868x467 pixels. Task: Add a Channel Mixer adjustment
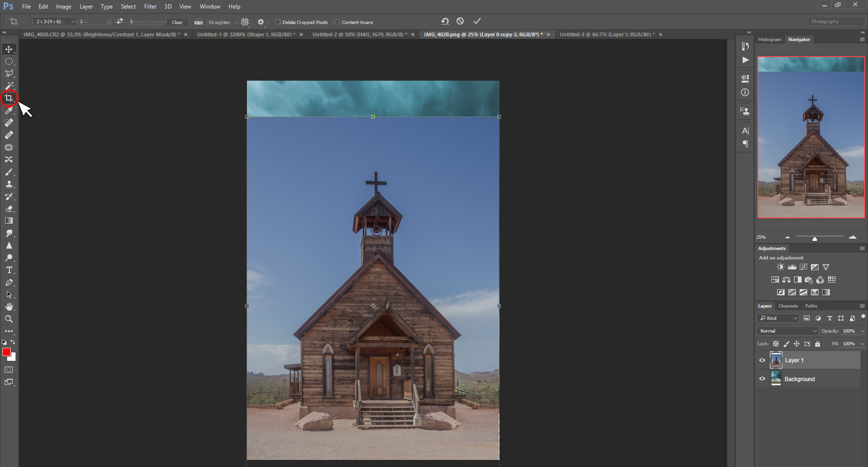[x=820, y=280]
